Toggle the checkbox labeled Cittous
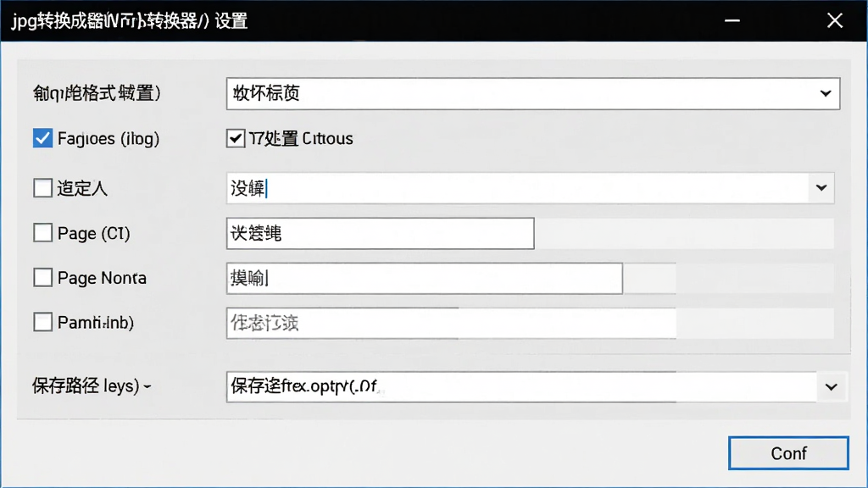The width and height of the screenshot is (868, 488). click(236, 138)
